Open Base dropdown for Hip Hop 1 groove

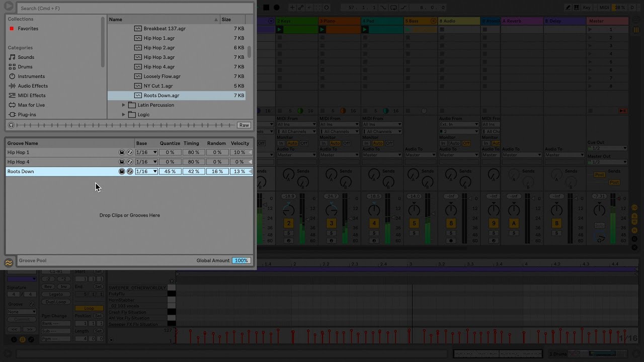[146, 152]
